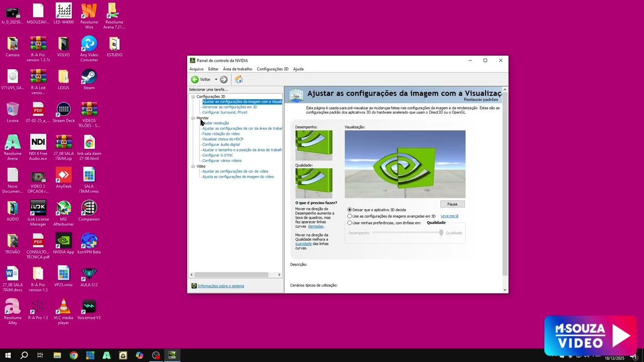Screen dimensions: 644x362
Task: Click Restaurar padrões
Action: [x=481, y=100]
